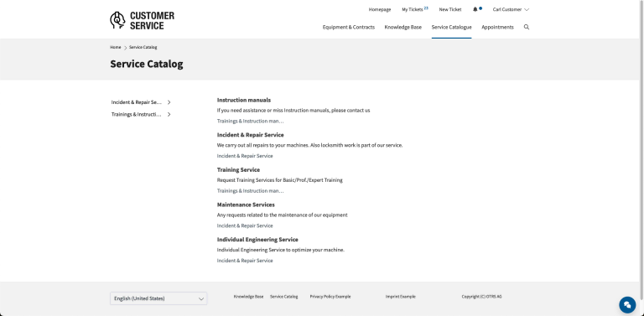The image size is (644, 316).
Task: Open the Appointments menu item
Action: [497, 27]
